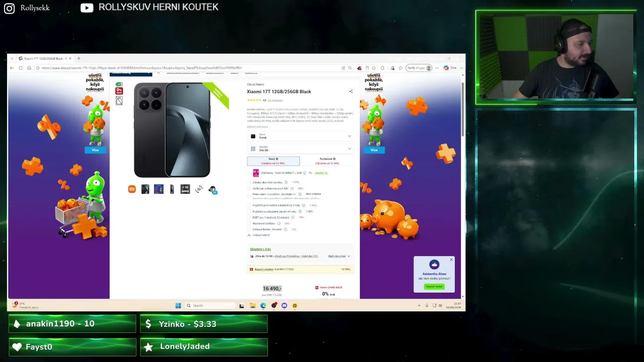644x362 pixels.
Task: Click the volume icon in system tray
Action: pyautogui.click(x=440, y=306)
